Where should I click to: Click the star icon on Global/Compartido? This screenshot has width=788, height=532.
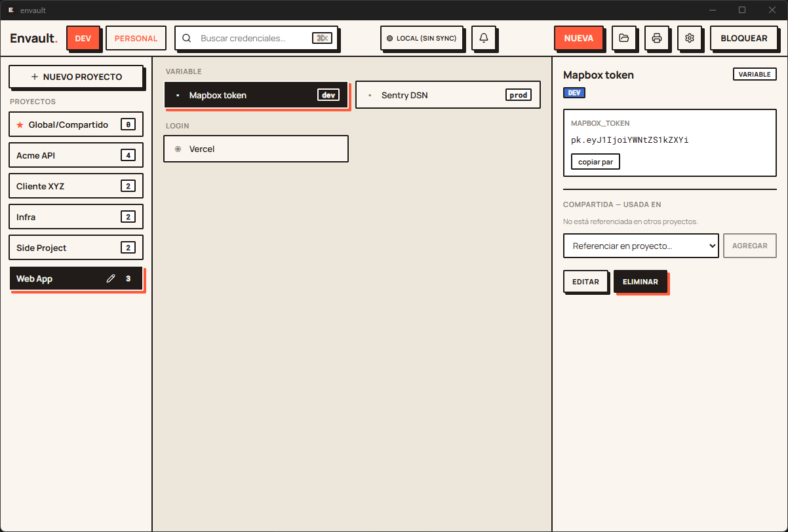point(20,124)
